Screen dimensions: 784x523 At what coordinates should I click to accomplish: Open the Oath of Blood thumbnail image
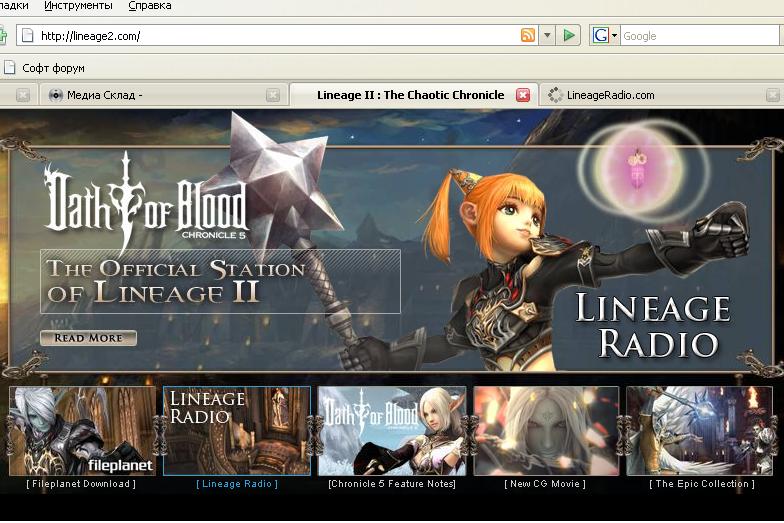click(x=392, y=431)
